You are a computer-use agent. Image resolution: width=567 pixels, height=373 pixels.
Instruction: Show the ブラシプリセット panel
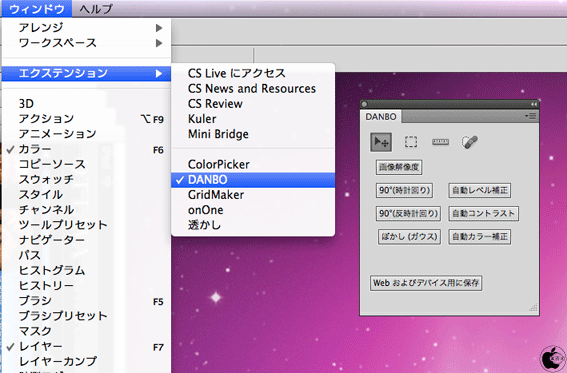tap(86, 316)
